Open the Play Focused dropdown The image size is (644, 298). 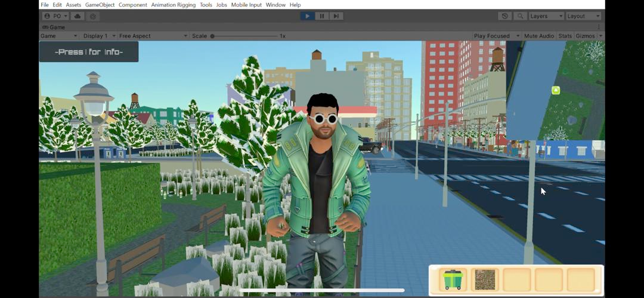497,36
